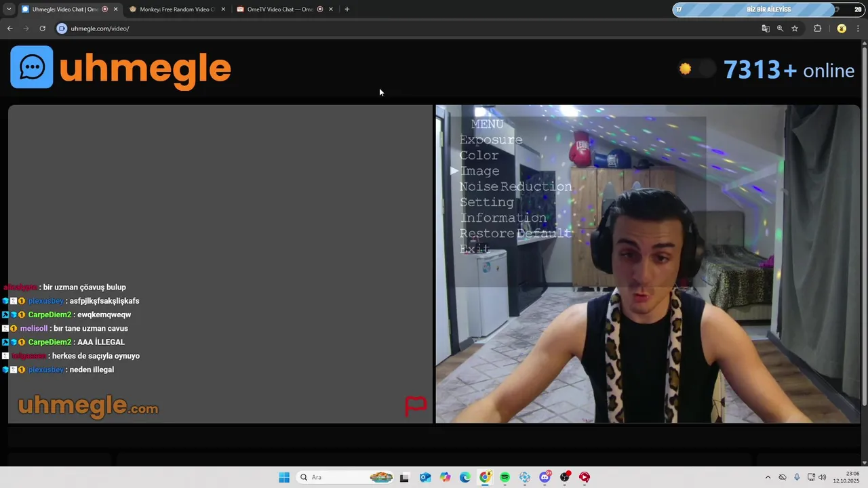
Task: Click the uhmegle logo in the header
Action: point(121,67)
